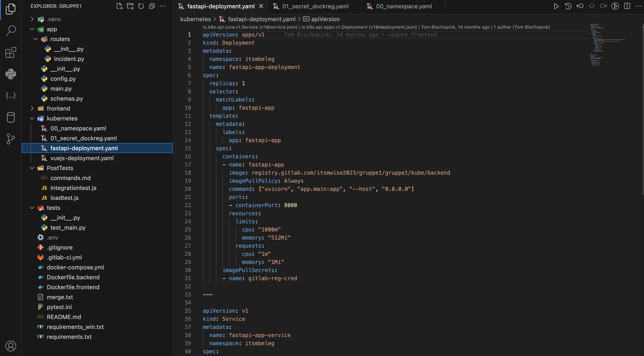
Task: Open 00_namespace.yaml in Explorer tree
Action: pyautogui.click(x=97, y=128)
